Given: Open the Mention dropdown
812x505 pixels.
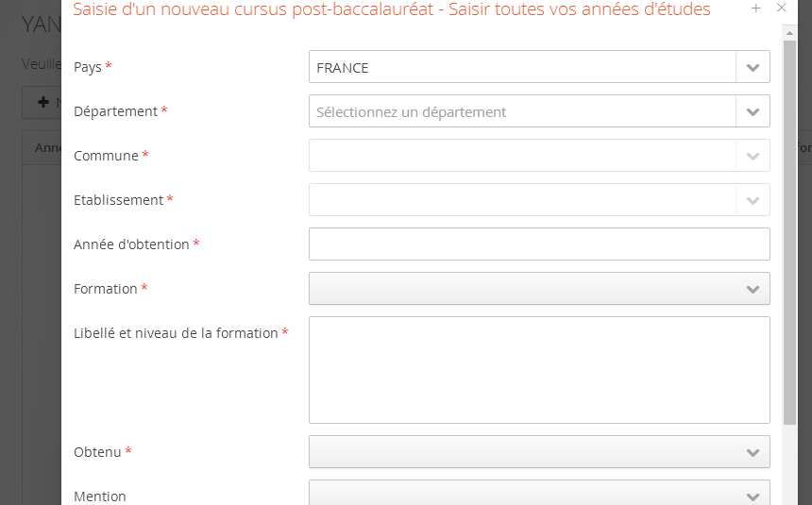Looking at the screenshot, I should pos(539,493).
